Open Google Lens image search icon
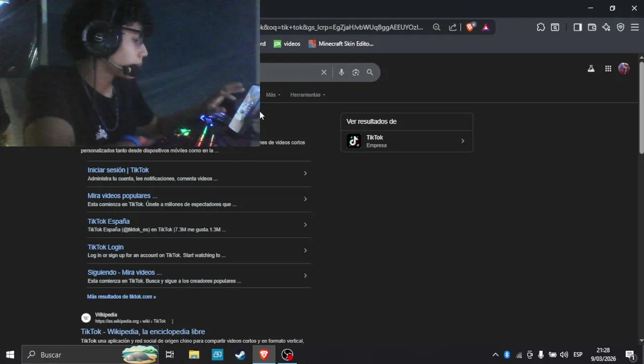The image size is (644, 364). click(x=356, y=72)
